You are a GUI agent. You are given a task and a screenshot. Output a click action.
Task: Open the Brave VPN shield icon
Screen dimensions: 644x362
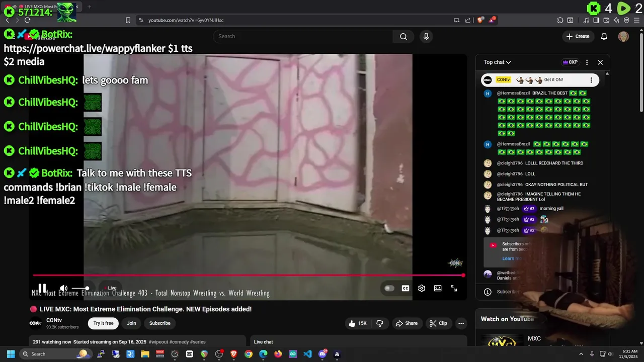click(626, 20)
